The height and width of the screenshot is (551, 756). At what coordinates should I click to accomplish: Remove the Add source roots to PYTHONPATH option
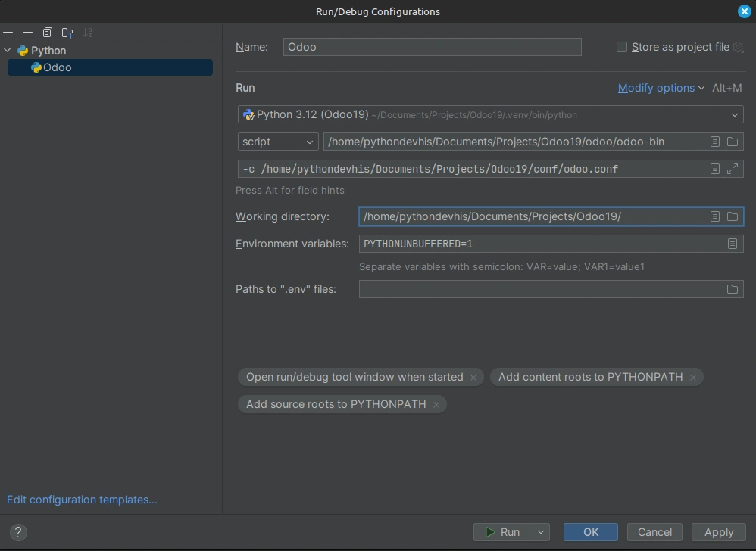[x=436, y=404]
